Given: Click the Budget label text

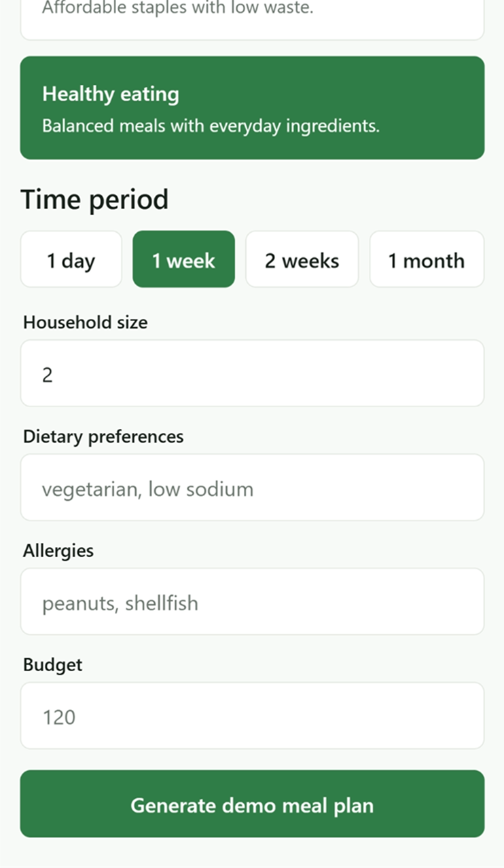Looking at the screenshot, I should pyautogui.click(x=52, y=664).
